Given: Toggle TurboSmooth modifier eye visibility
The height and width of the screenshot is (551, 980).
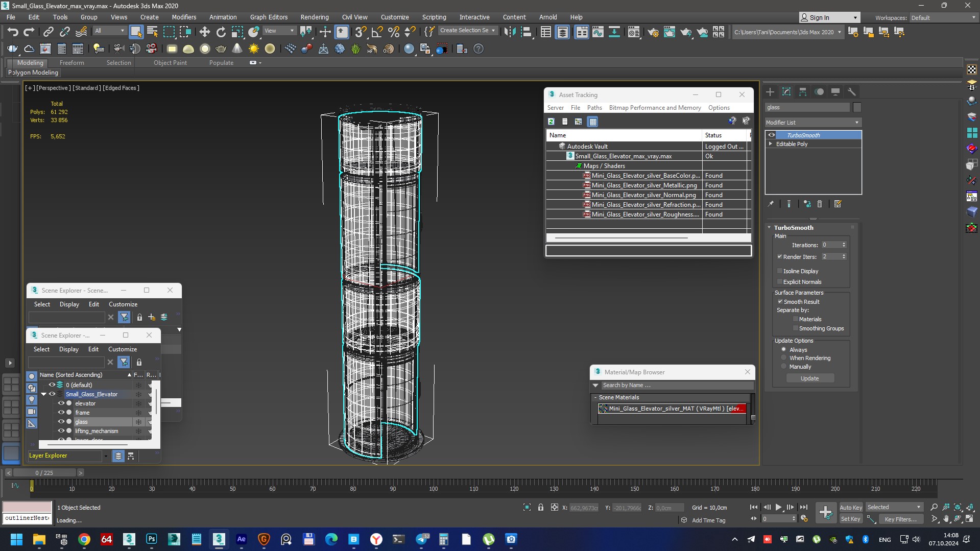Looking at the screenshot, I should pyautogui.click(x=772, y=135).
